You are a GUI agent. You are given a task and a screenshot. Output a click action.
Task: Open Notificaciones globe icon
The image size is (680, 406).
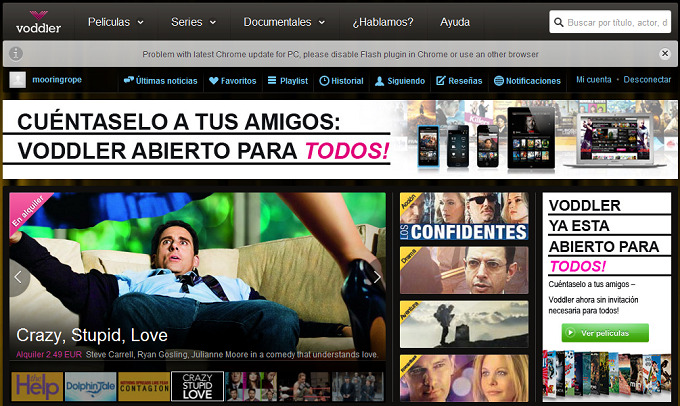tap(527, 81)
